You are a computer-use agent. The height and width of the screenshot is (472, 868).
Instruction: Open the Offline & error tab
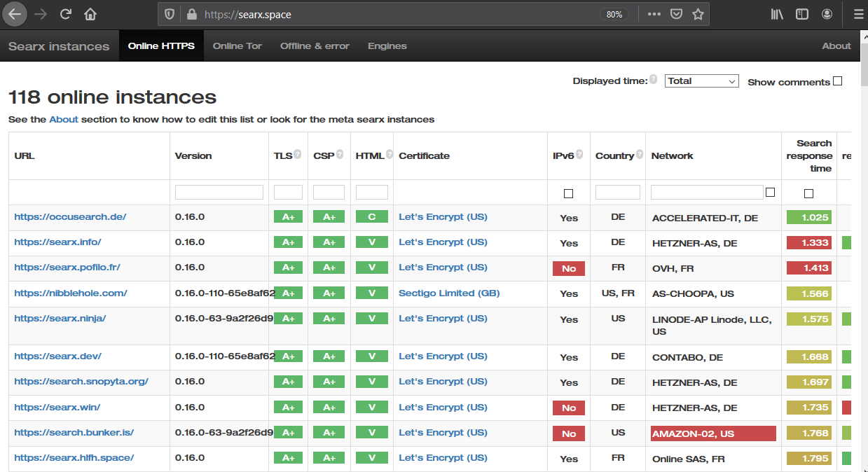tap(315, 46)
